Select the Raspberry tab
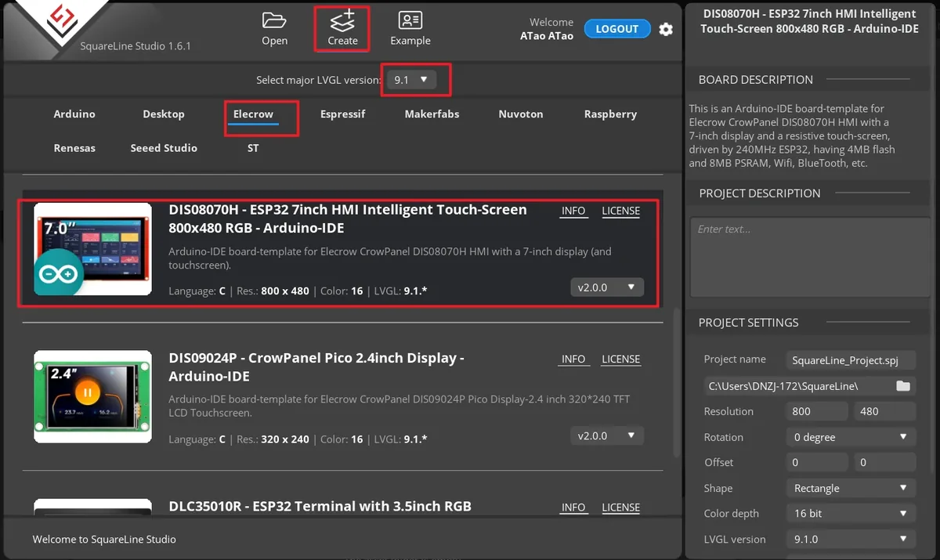 click(610, 114)
